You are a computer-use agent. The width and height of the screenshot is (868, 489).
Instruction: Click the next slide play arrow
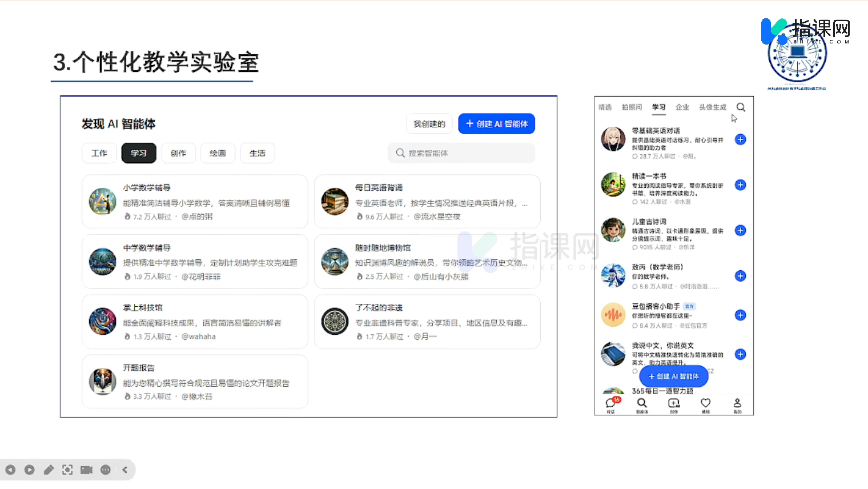[30, 470]
